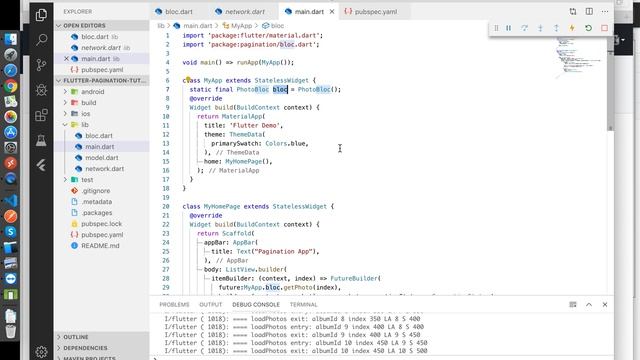Expand the Dependencies section
Viewport: 640px width, 360px height.
pyautogui.click(x=102, y=348)
